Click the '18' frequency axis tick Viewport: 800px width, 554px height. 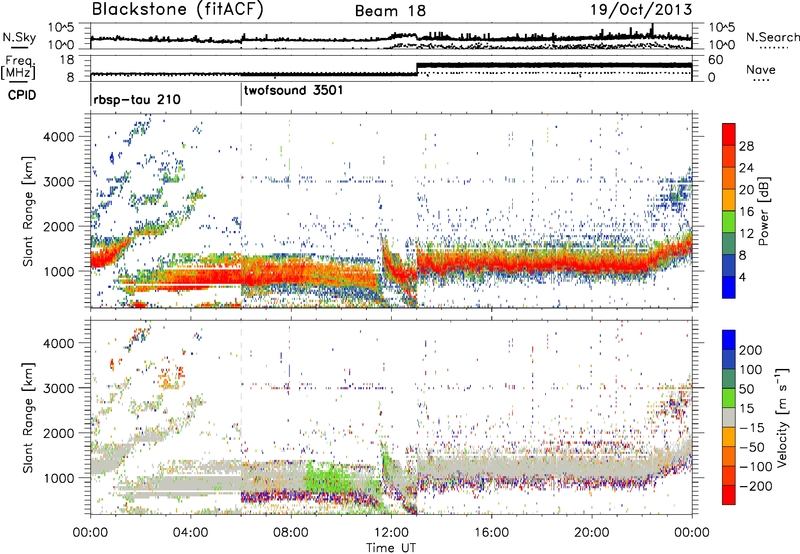click(67, 60)
